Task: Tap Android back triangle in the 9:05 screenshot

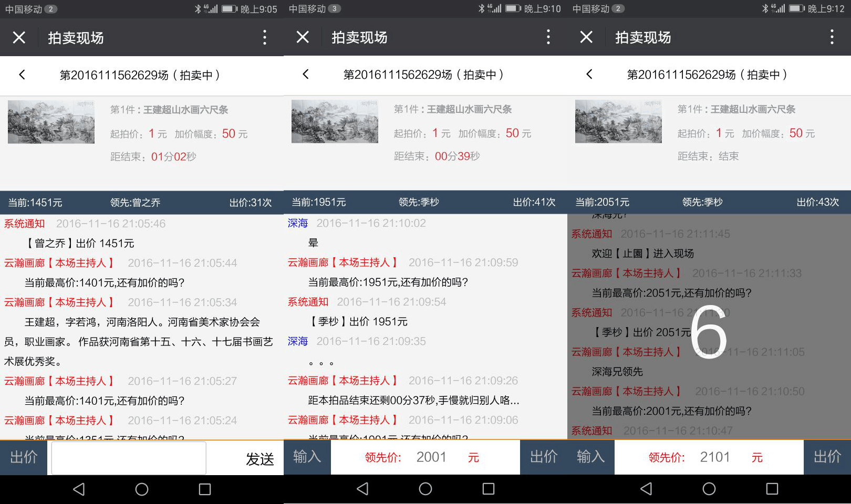Action: (x=79, y=489)
